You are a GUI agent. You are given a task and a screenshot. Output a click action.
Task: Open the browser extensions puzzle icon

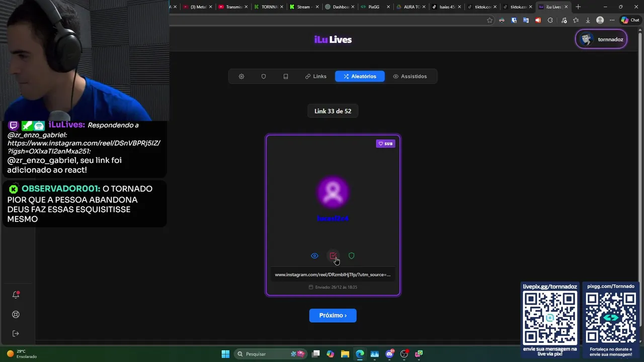pyautogui.click(x=550, y=20)
